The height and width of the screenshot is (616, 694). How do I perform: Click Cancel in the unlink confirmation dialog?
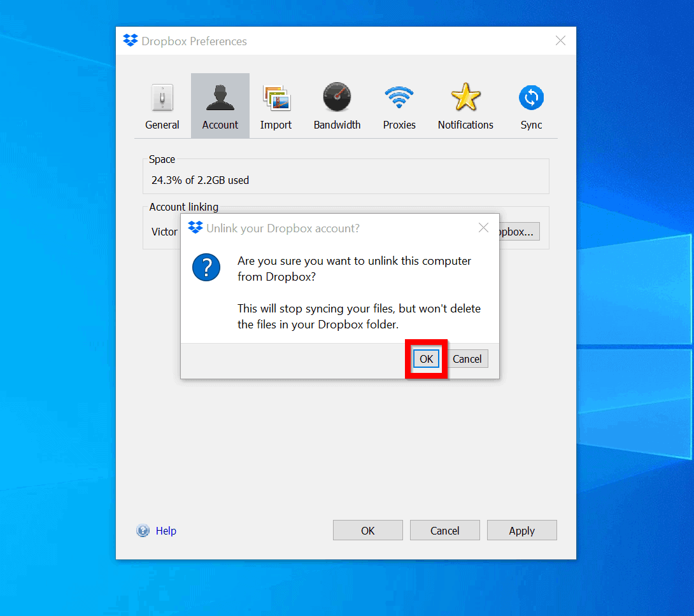click(467, 358)
